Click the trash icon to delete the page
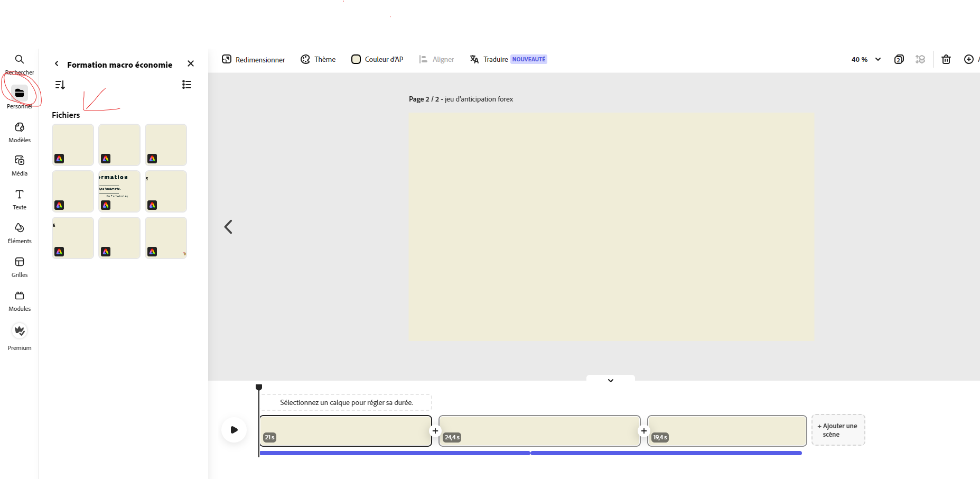Image resolution: width=980 pixels, height=479 pixels. pos(946,59)
